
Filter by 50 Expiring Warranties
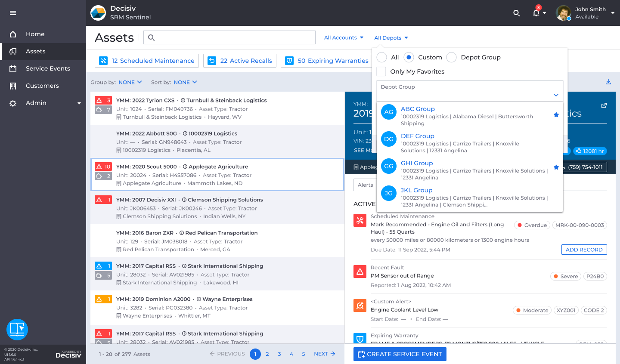click(327, 61)
